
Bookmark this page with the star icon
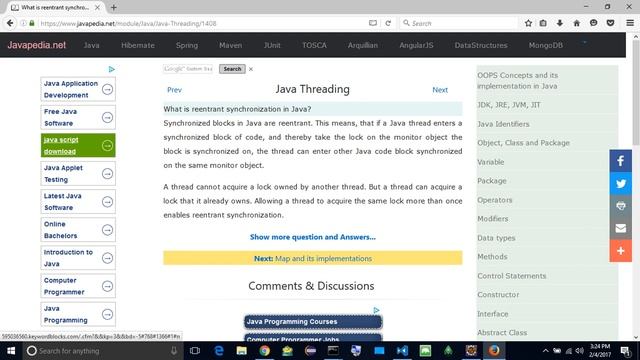click(528, 23)
